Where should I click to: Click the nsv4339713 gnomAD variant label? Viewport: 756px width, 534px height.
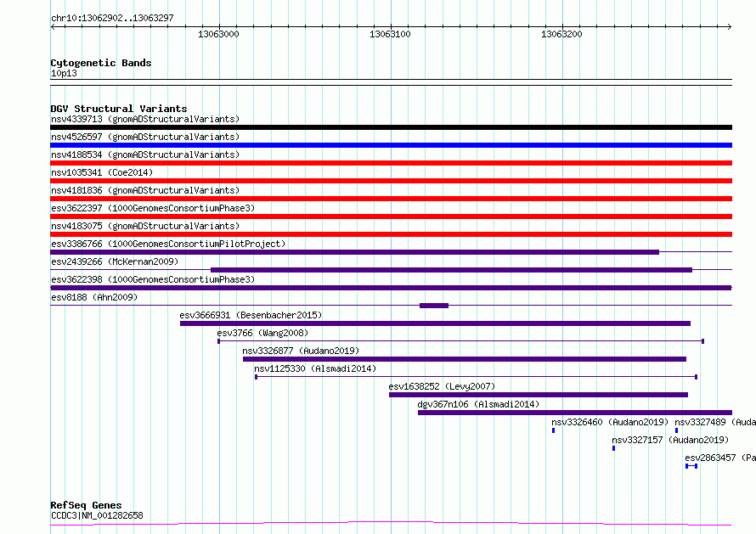(x=145, y=119)
